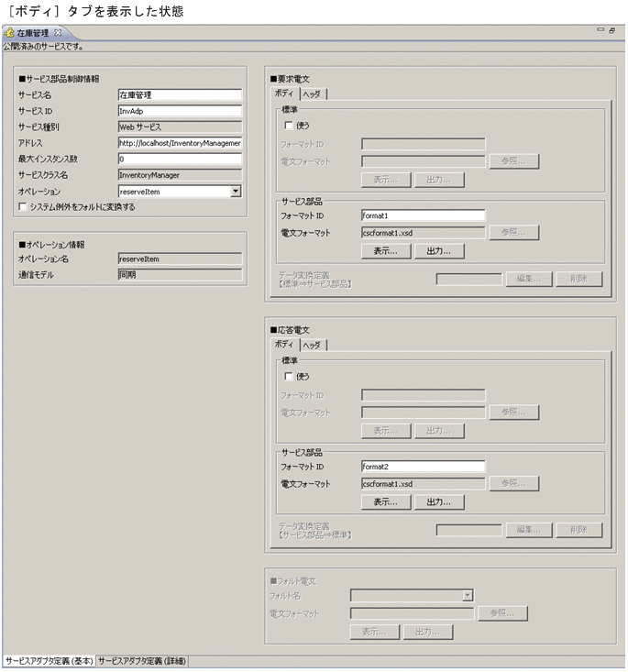Click 電文フォーマット field in フォルト電文
This screenshot has width=628, height=672.
click(413, 613)
